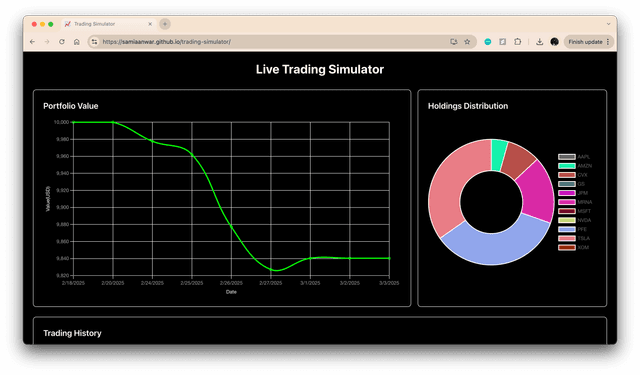Click the install app icon in address bar
Viewport: 640px width, 375px height.
pyautogui.click(x=453, y=42)
